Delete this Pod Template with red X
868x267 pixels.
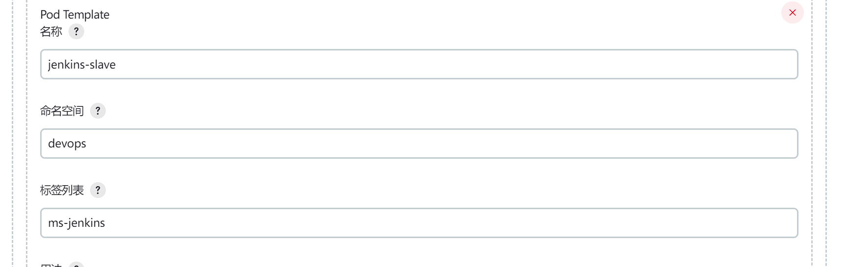point(792,13)
